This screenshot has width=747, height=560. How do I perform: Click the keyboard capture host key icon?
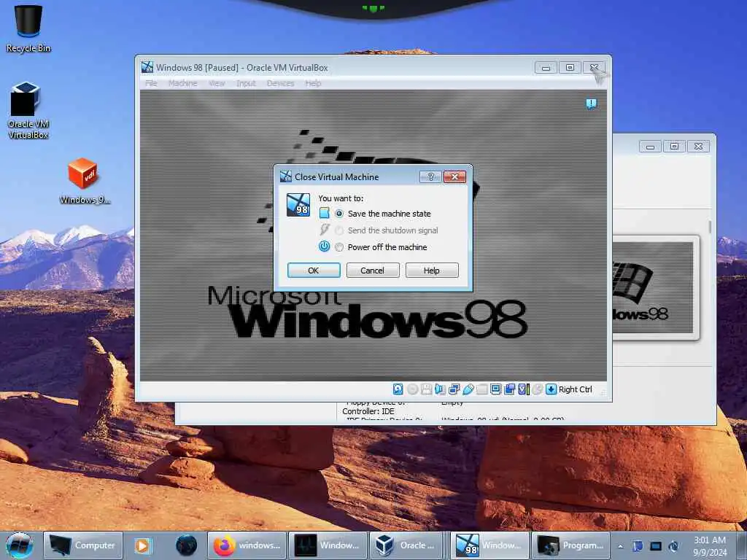pyautogui.click(x=551, y=389)
